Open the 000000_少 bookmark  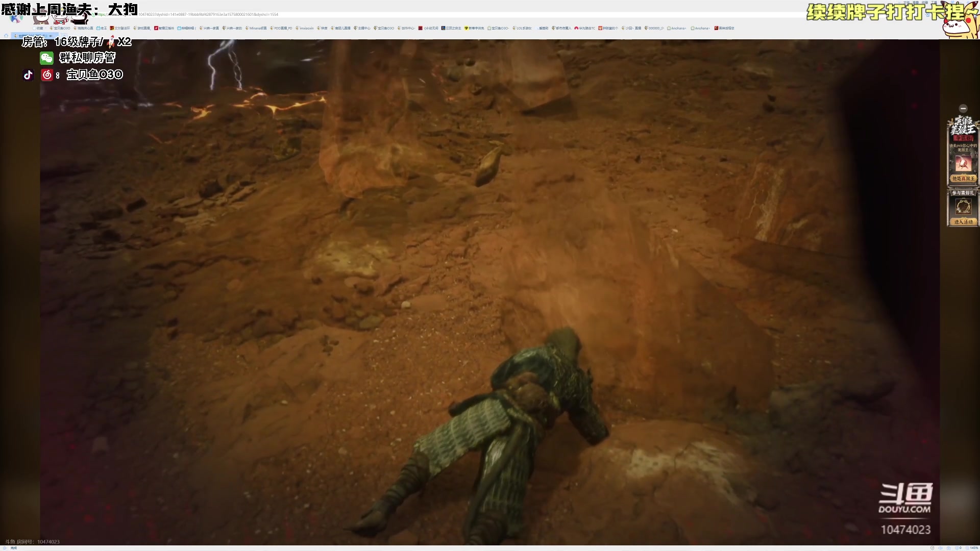654,28
